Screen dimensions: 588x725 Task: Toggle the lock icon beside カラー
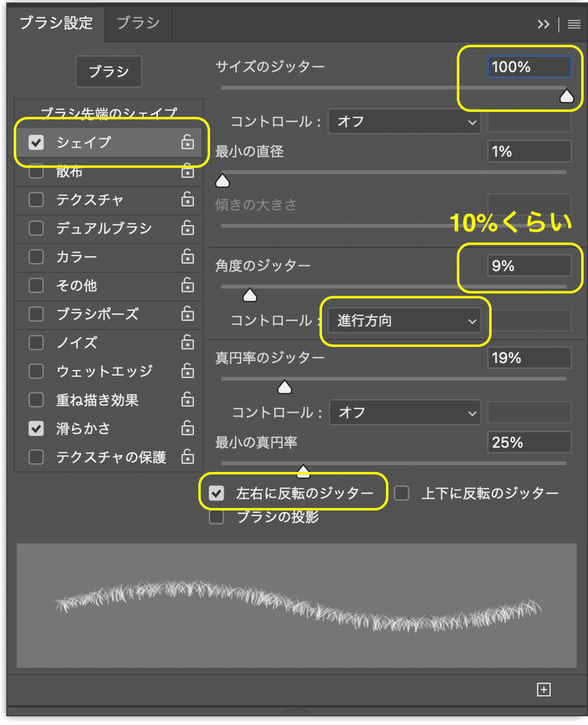[x=187, y=257]
